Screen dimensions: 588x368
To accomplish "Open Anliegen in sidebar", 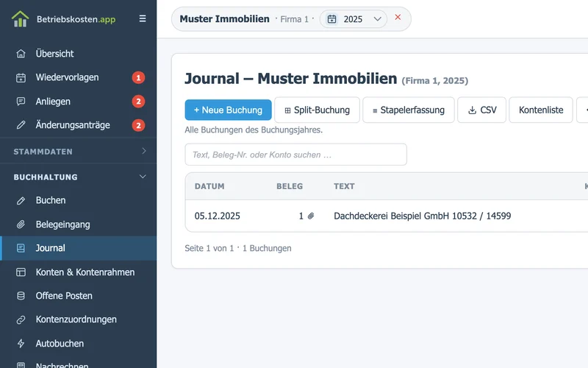I will (x=79, y=102).
